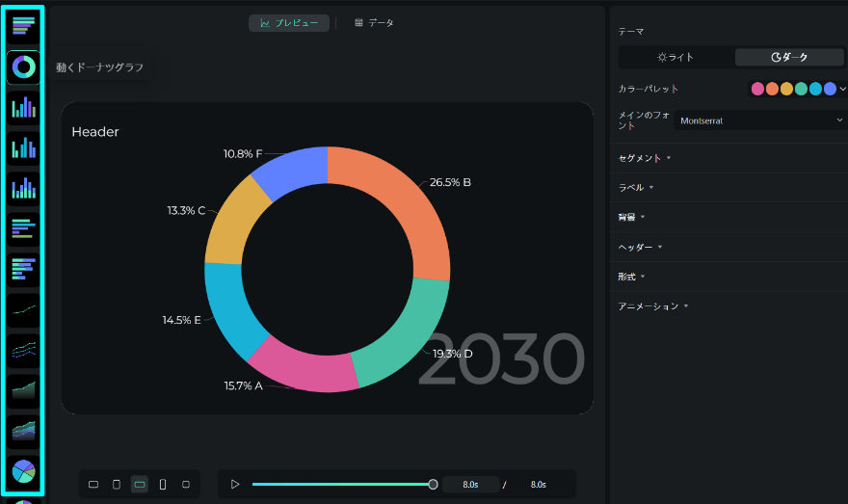Click the Header title text in the chart
Screen dimensions: 848x504
(95, 132)
